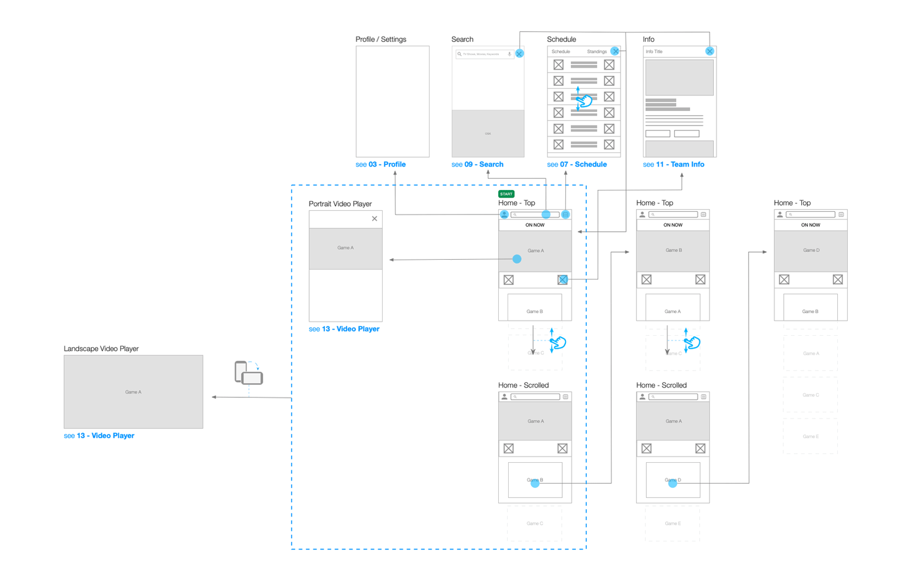Open the 'see 03 - Profile' link
Viewport: 924px width, 572px height.
click(x=380, y=164)
